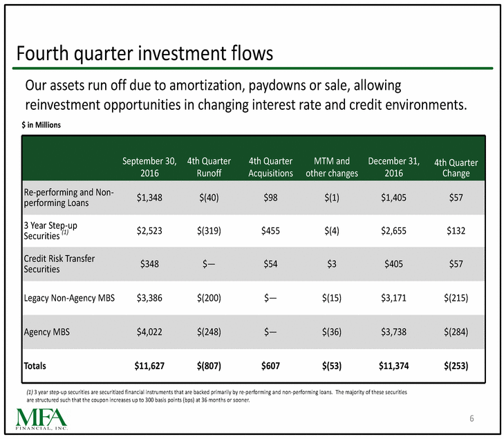Click the 'Legacy Non-Agency MBS' row label
Image resolution: width=504 pixels, height=439 pixels.
tap(69, 298)
